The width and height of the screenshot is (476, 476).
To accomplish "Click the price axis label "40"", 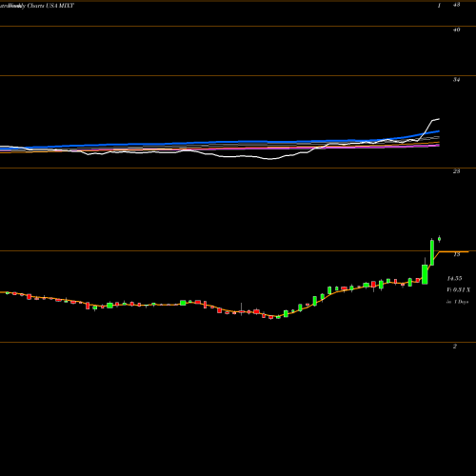I will [456, 30].
